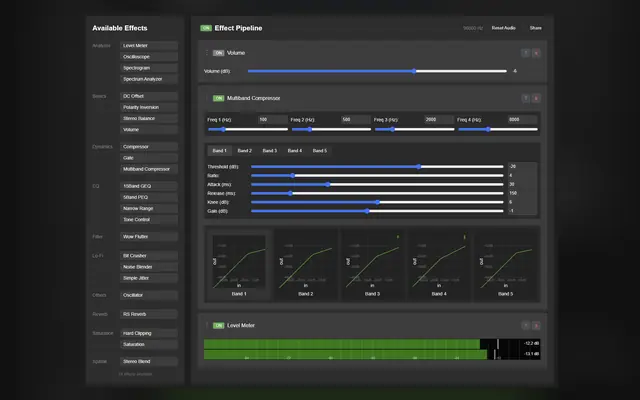Image resolution: width=640 pixels, height=400 pixels.
Task: Click the Freq 3 value field showing 2000
Action: pos(439,120)
